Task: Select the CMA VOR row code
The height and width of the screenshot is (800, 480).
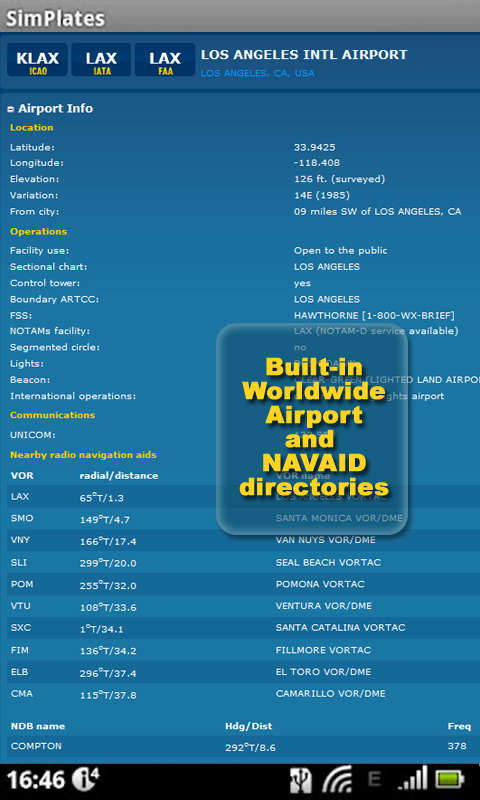Action: [x=21, y=693]
